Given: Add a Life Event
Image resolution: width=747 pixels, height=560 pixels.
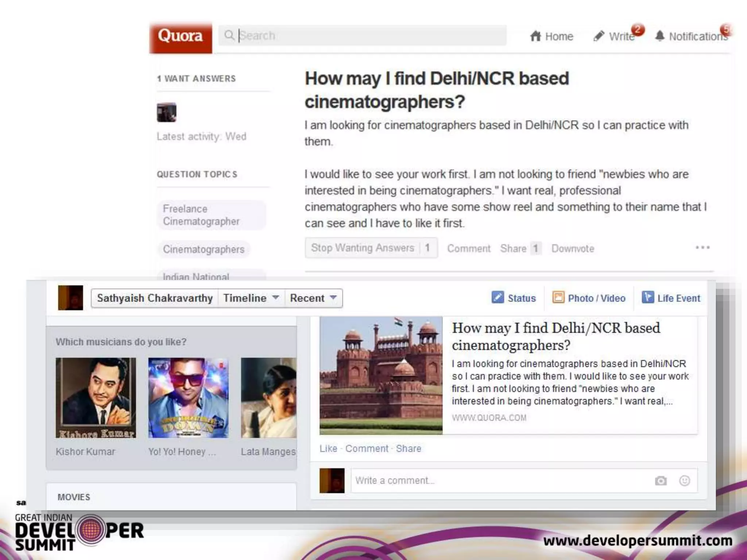Looking at the screenshot, I should (x=671, y=298).
